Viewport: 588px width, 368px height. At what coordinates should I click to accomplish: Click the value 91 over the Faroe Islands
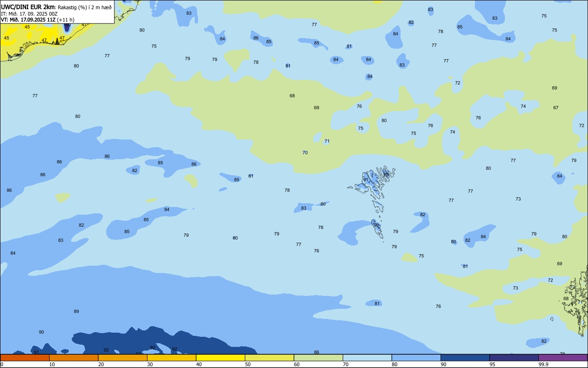coord(366,180)
